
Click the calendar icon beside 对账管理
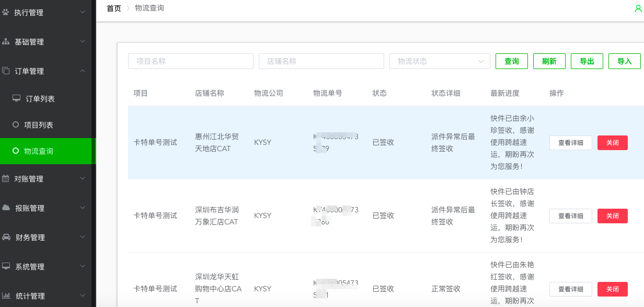[x=6, y=178]
